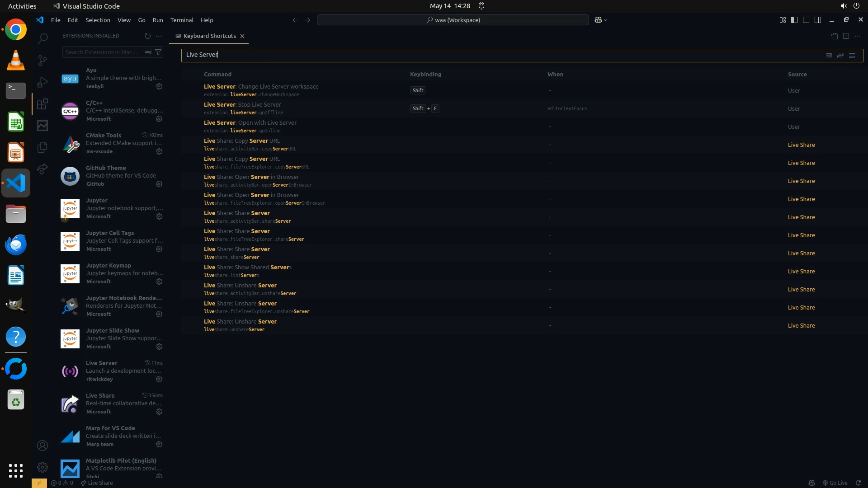Click Go Live in the status bar
Image resolution: width=868 pixels, height=488 pixels.
click(x=835, y=483)
